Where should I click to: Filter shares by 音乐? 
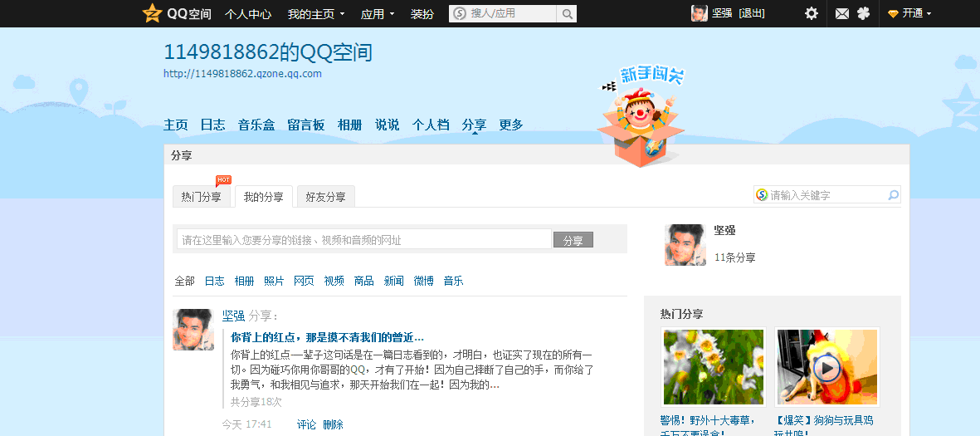(x=454, y=281)
